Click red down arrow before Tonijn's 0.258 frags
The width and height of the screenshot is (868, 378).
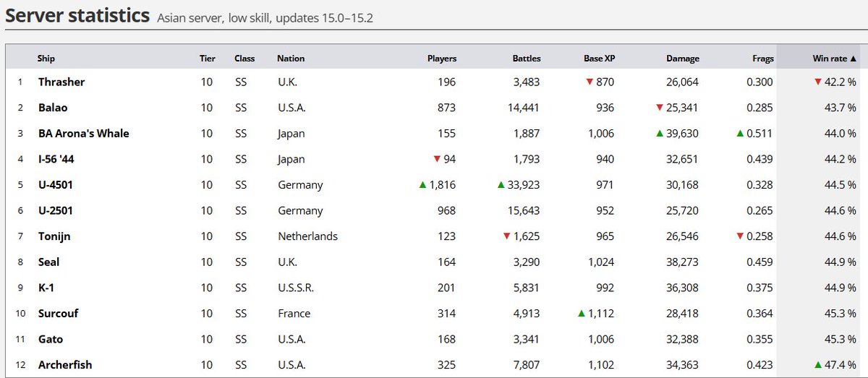[740, 236]
